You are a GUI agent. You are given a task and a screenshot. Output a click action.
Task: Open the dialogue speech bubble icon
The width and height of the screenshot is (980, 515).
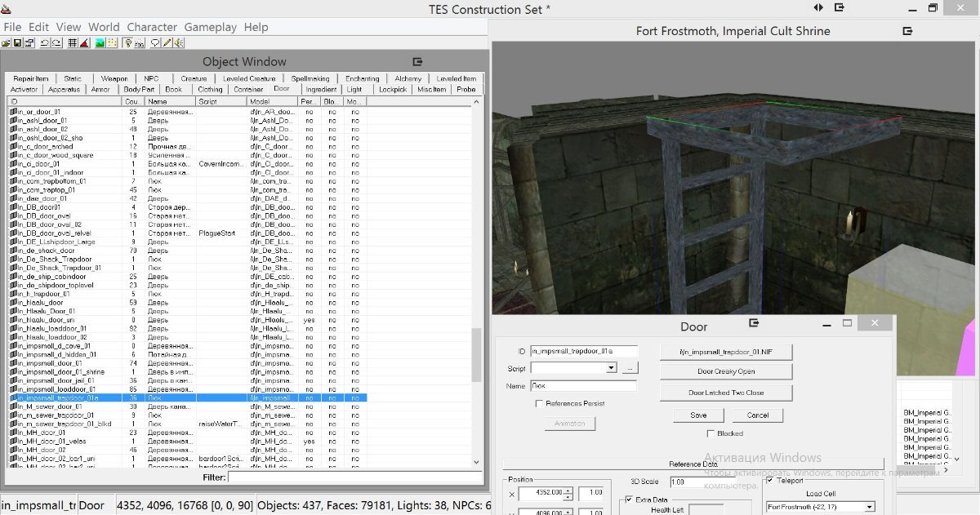click(155, 43)
